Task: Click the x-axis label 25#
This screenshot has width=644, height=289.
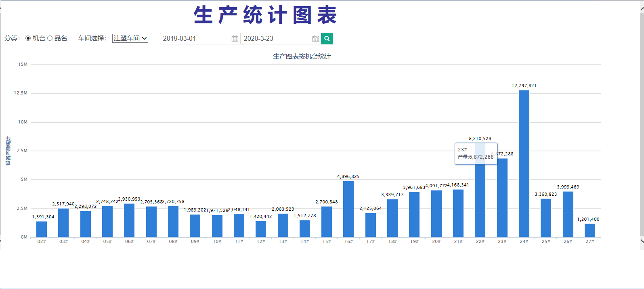Action: 546,241
